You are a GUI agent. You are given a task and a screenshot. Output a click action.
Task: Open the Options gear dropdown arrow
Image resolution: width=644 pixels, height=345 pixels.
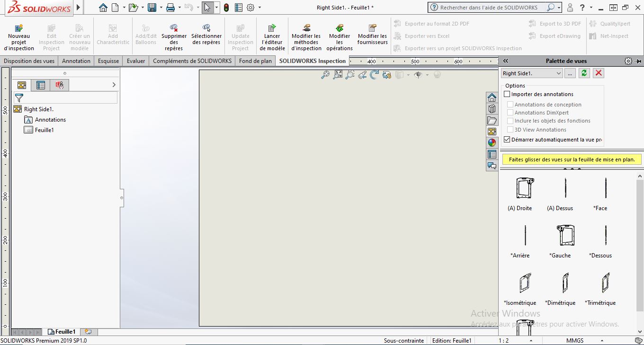[x=259, y=8]
